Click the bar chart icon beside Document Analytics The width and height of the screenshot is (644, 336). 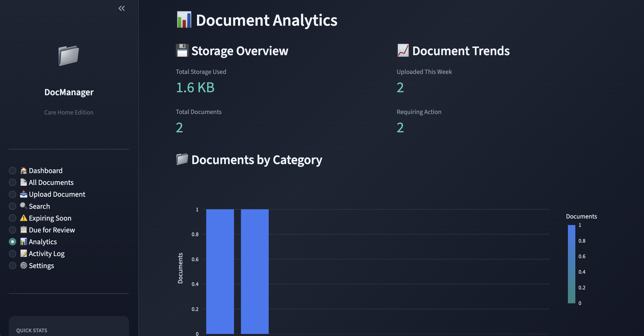[x=184, y=19]
